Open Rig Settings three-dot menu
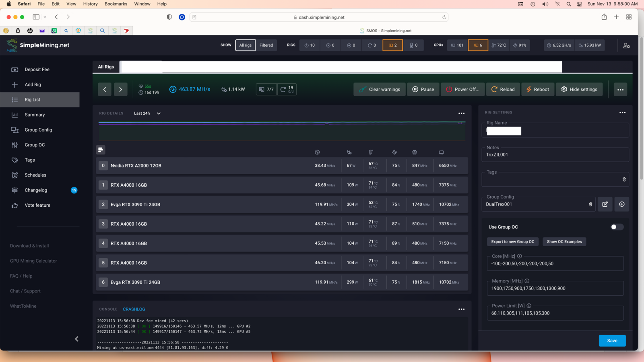The height and width of the screenshot is (362, 644). (x=622, y=112)
